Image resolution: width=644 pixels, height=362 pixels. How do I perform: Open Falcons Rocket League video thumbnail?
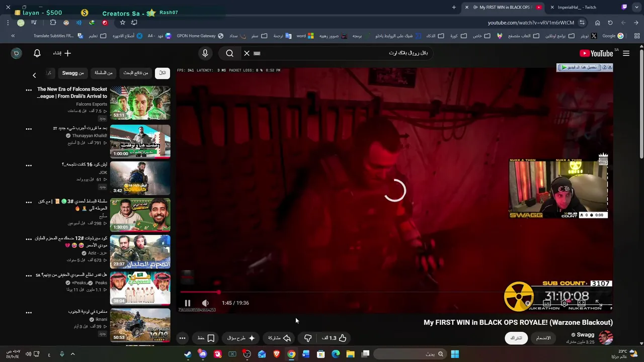point(140,103)
